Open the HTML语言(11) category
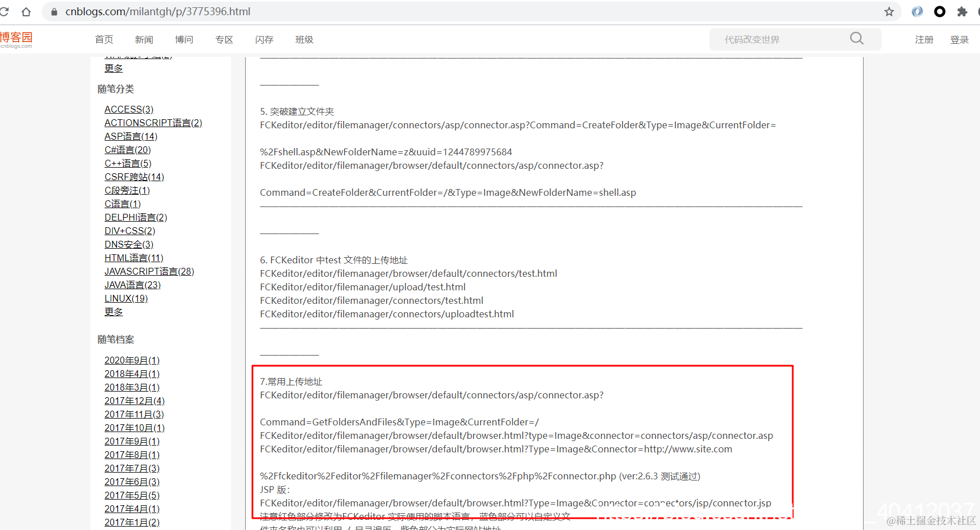The width and height of the screenshot is (980, 530). pos(134,258)
